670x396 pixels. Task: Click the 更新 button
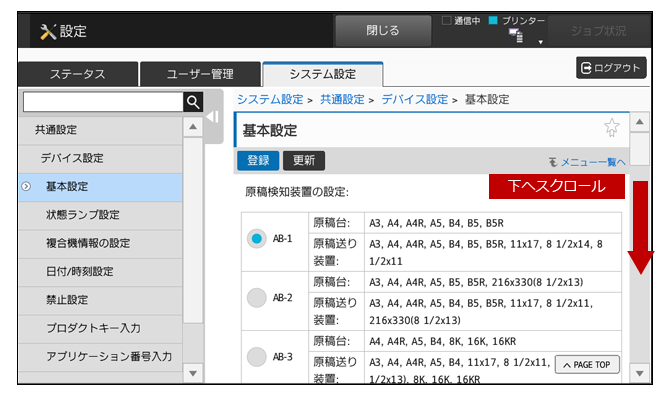(x=304, y=161)
